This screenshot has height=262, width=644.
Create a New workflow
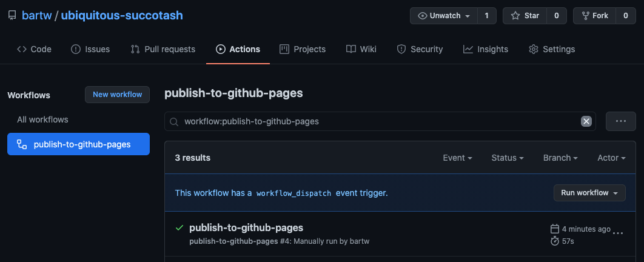click(x=117, y=95)
